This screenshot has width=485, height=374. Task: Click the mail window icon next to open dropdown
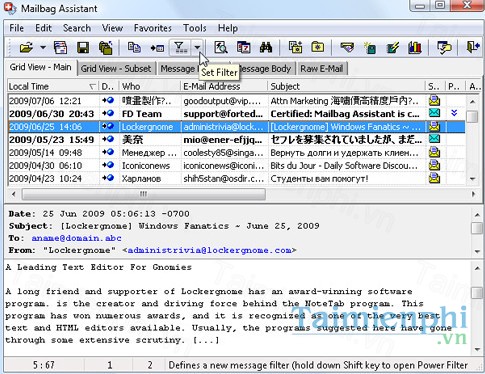60,48
